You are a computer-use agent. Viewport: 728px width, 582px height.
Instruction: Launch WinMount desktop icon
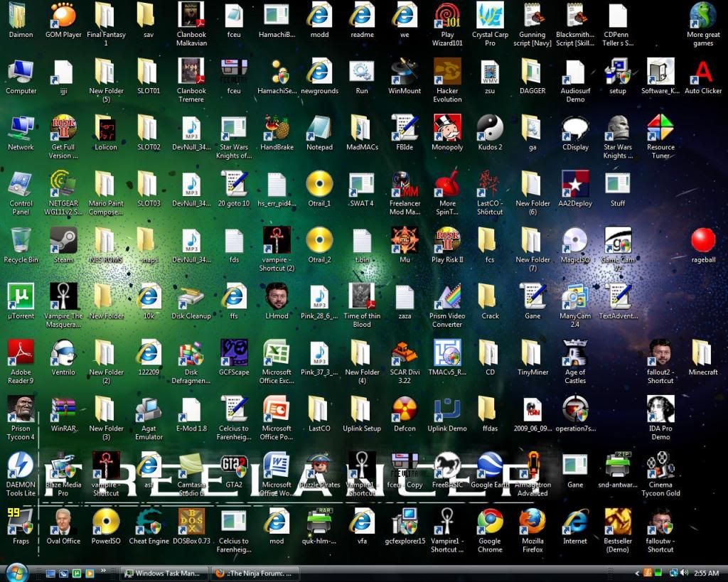tap(405, 72)
